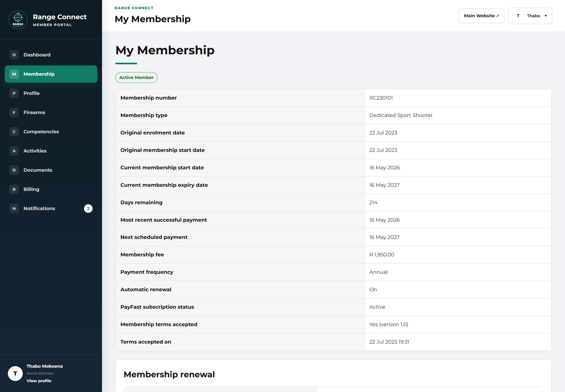The width and height of the screenshot is (565, 392).
Task: Click the PayFast subscription status Active value
Action: 377,307
